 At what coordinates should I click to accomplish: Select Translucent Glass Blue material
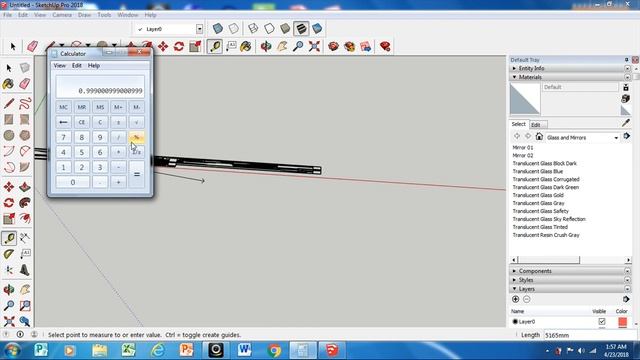tap(538, 171)
